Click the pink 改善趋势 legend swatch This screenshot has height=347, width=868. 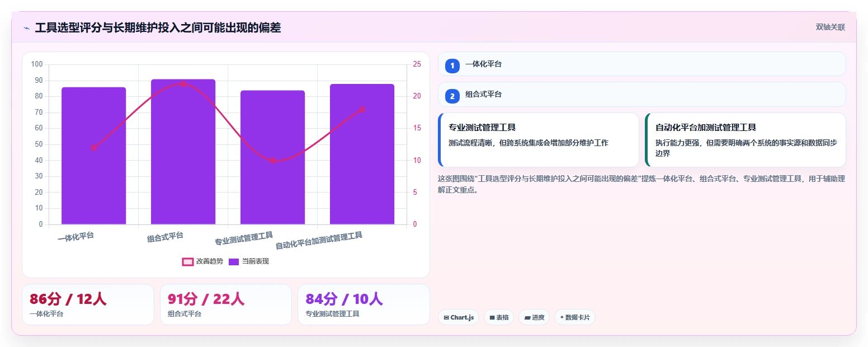187,261
